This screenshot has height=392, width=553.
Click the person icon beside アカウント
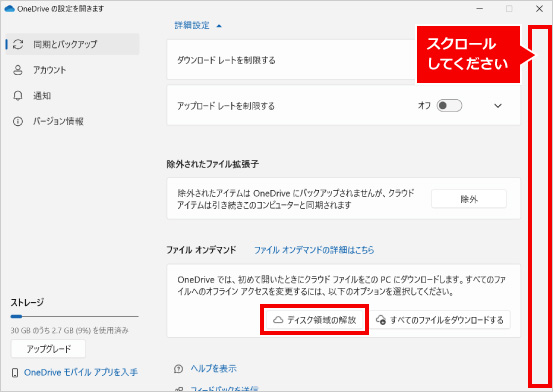coord(18,70)
